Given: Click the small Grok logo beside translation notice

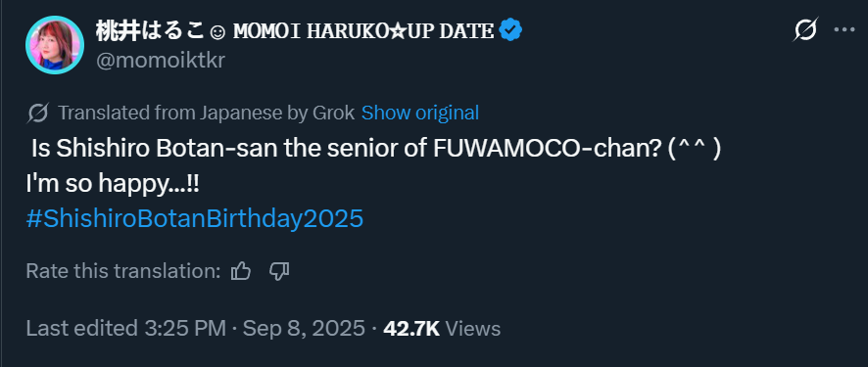Looking at the screenshot, I should click(x=37, y=114).
